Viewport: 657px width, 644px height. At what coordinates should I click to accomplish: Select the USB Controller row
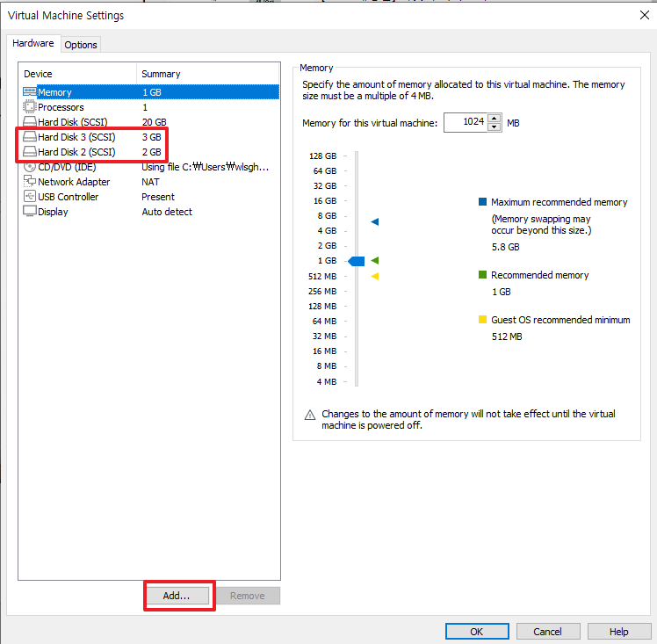(151, 197)
